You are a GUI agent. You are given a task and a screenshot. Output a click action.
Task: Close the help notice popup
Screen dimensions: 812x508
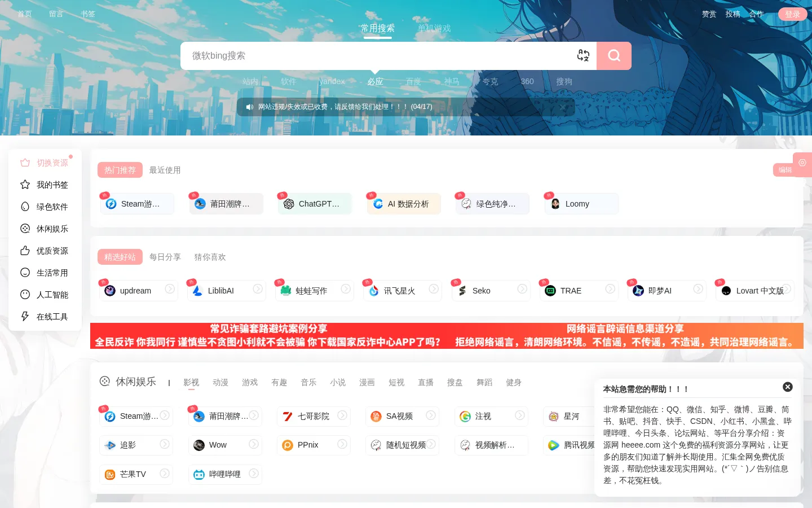[x=788, y=387]
